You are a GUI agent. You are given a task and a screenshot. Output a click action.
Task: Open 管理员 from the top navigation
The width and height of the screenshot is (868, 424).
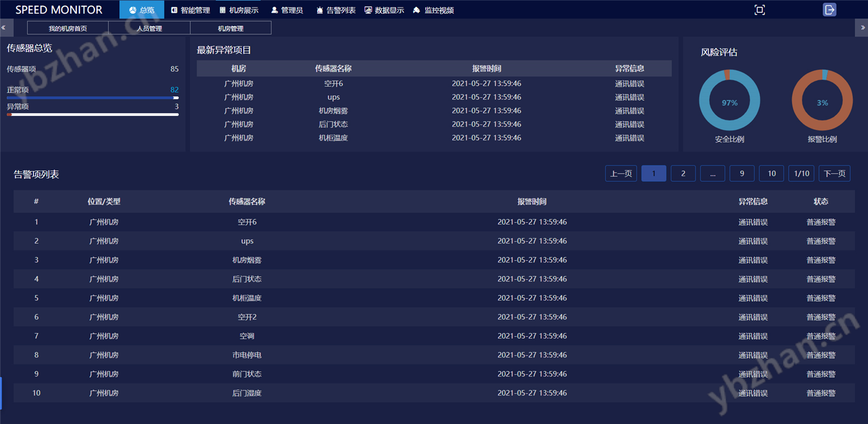point(287,10)
